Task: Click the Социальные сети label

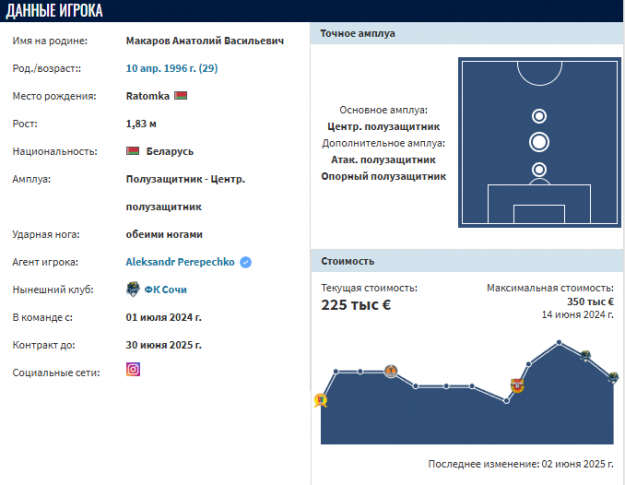Action: (56, 373)
